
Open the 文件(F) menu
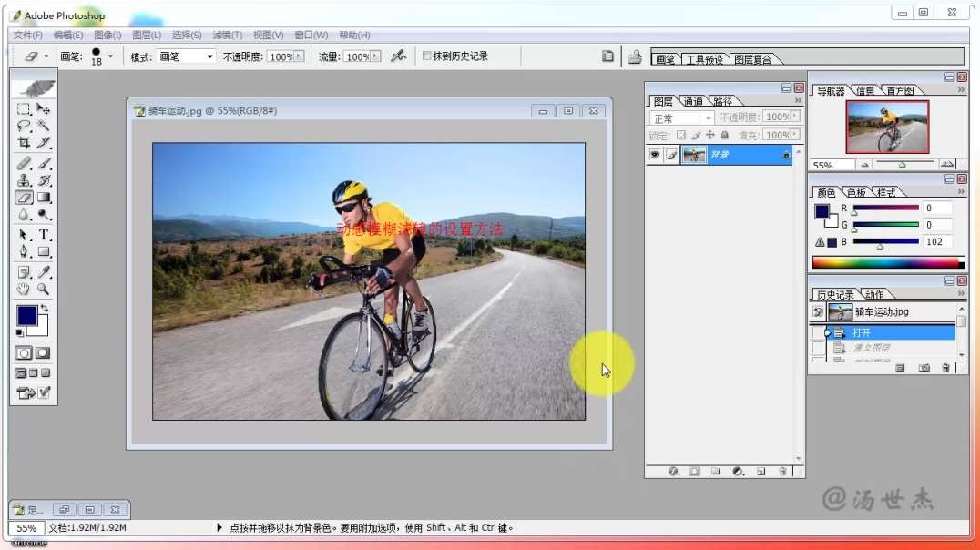pyautogui.click(x=28, y=35)
